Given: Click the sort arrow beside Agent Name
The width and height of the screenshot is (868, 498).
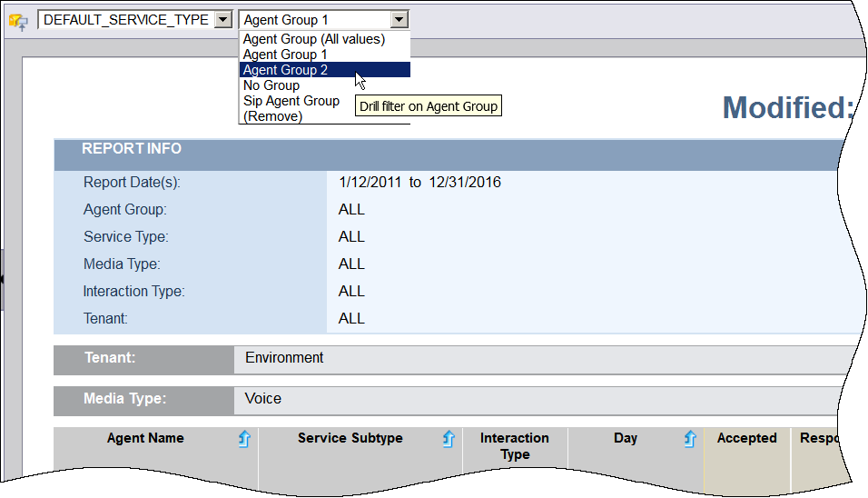Looking at the screenshot, I should pos(243,440).
